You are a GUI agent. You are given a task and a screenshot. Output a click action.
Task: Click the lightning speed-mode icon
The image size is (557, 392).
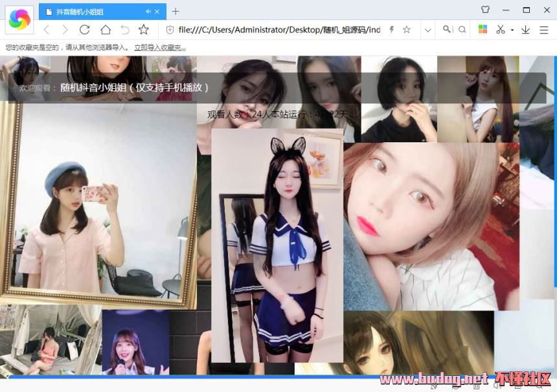(x=391, y=30)
